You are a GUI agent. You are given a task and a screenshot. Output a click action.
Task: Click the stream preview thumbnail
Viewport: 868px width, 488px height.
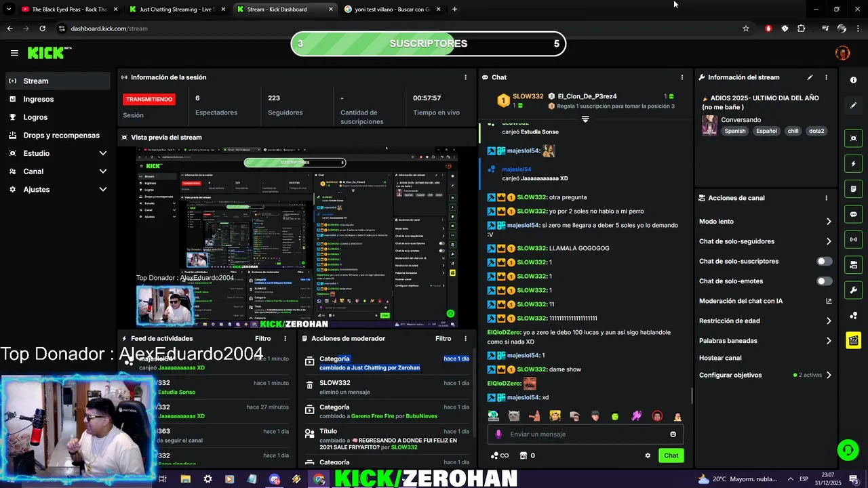[x=298, y=239]
